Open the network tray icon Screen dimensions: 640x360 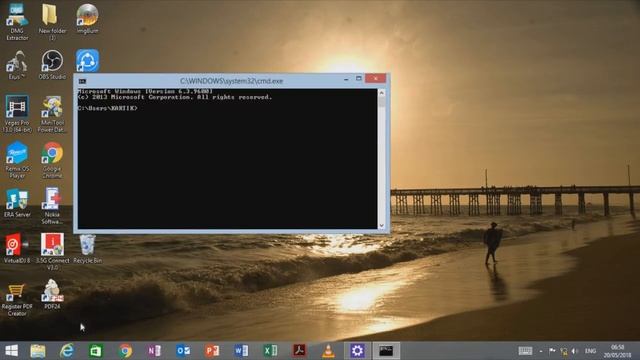pyautogui.click(x=564, y=351)
